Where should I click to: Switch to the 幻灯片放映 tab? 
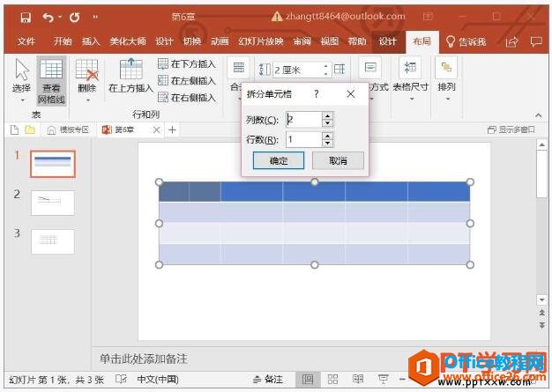pyautogui.click(x=260, y=41)
